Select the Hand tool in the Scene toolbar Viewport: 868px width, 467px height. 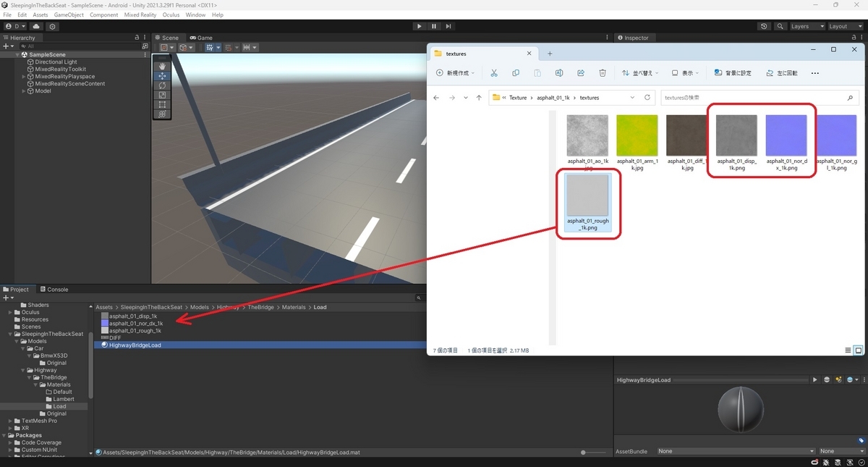[161, 66]
